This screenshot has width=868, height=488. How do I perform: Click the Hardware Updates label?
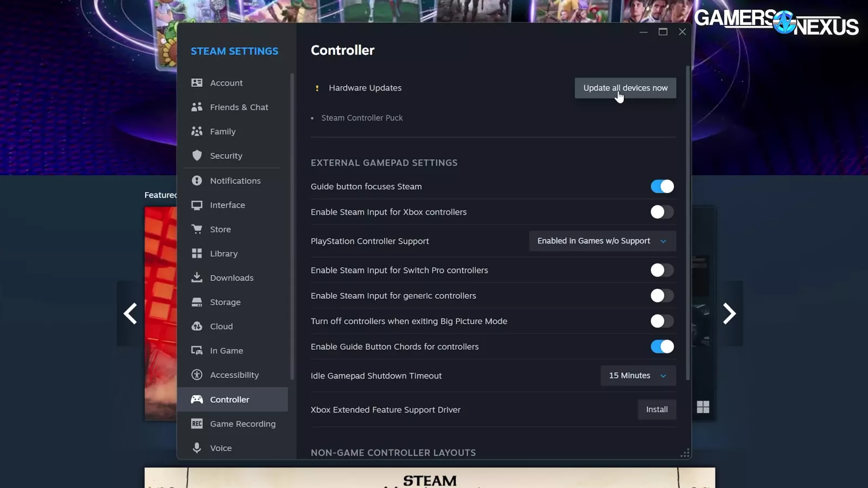(365, 88)
